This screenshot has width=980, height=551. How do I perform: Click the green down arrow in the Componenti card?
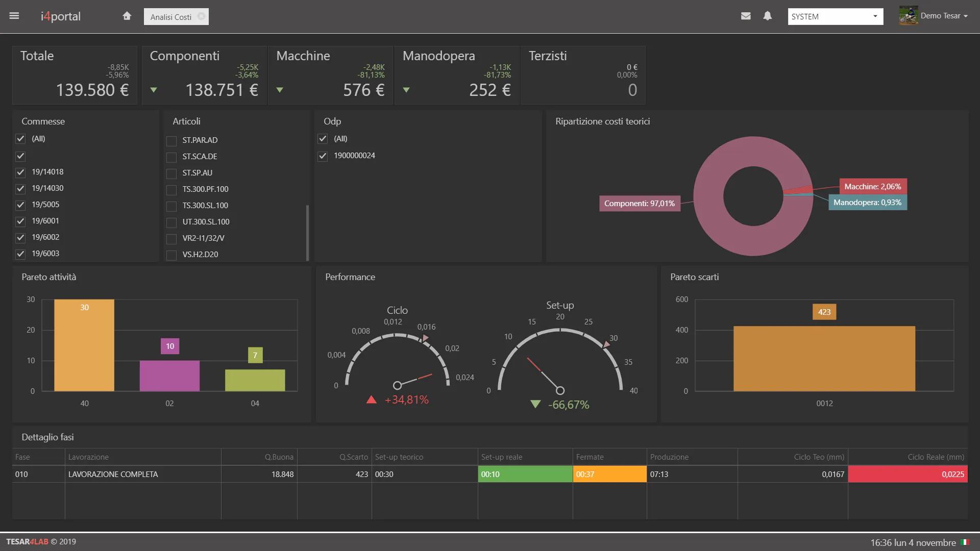[154, 90]
